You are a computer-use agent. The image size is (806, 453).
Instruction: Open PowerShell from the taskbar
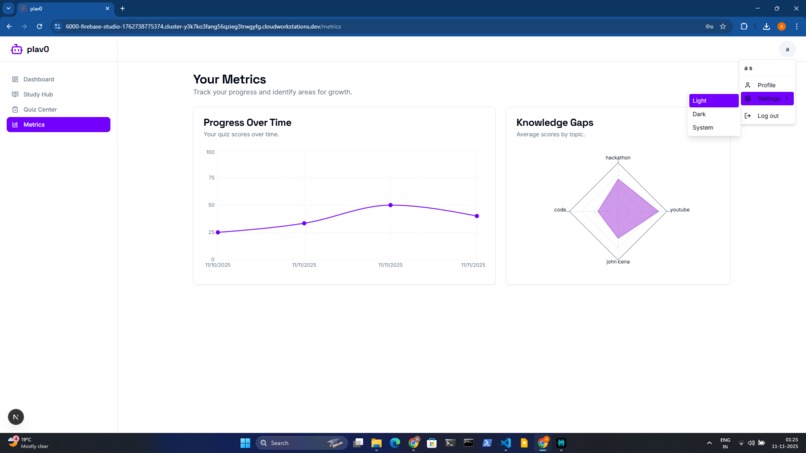[x=487, y=443]
